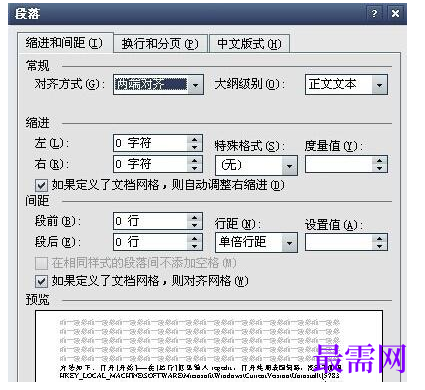Click the 段前 spacing field
The height and width of the screenshot is (390, 425).
pos(151,221)
